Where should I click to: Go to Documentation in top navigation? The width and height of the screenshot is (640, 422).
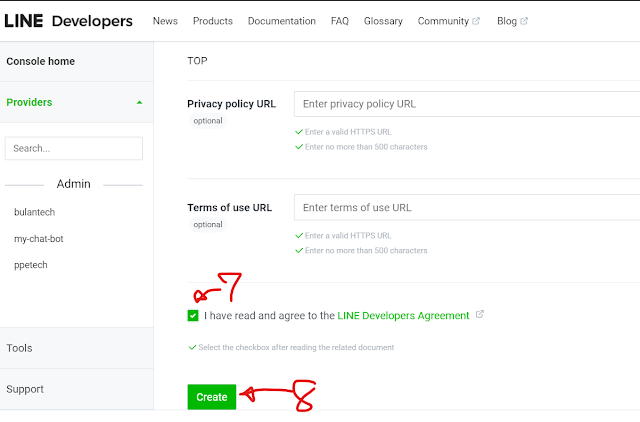point(282,21)
